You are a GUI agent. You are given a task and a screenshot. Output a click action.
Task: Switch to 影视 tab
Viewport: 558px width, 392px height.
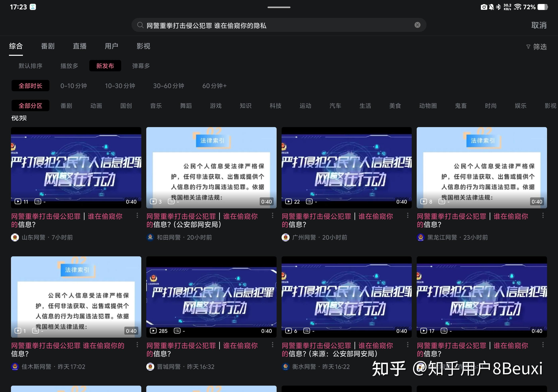(143, 46)
